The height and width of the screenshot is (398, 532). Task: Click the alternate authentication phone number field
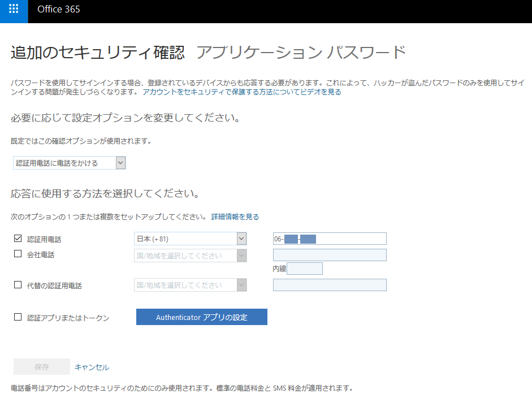coord(330,285)
